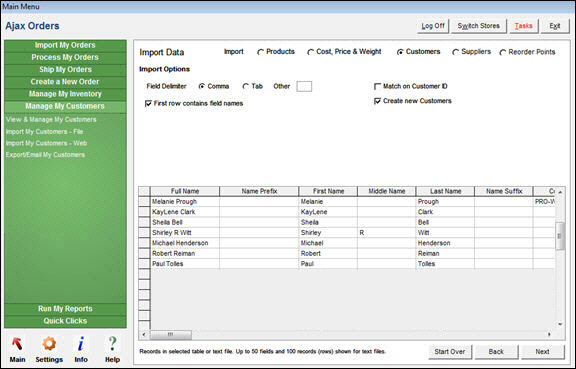The width and height of the screenshot is (576, 369).
Task: Click the Switch Stores button
Action: click(x=479, y=26)
